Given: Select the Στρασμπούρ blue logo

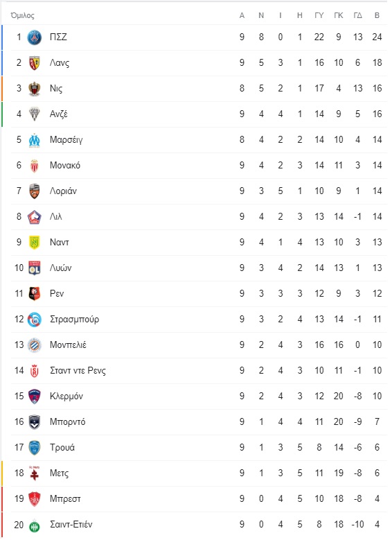Looking at the screenshot, I should 35,320.
